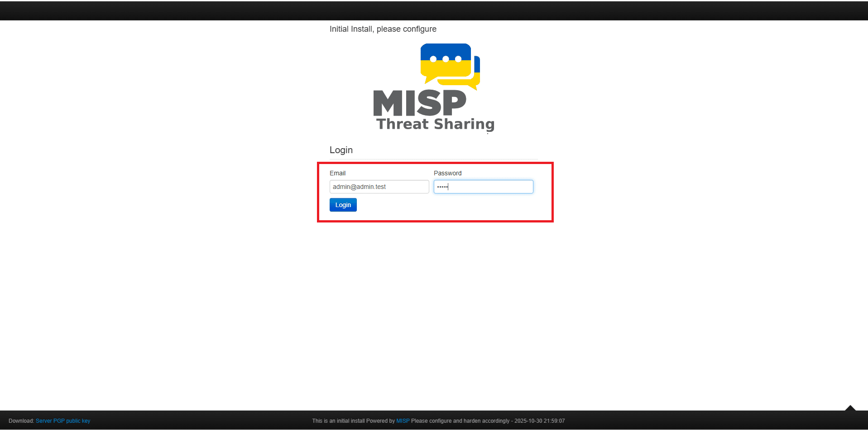
Task: Click the footer timestamp 2025-10-30 21:59:07
Action: pyautogui.click(x=539, y=421)
